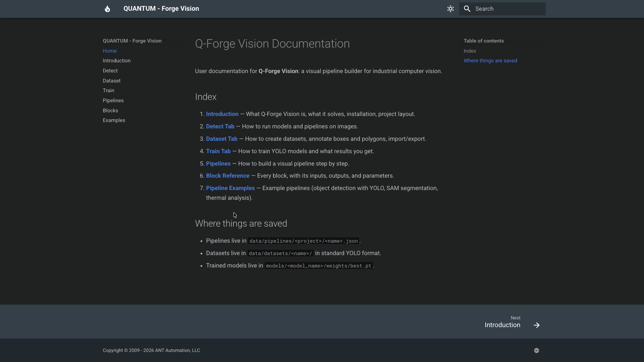Jump to Index in table of contents
The image size is (644, 362).
pyautogui.click(x=470, y=51)
